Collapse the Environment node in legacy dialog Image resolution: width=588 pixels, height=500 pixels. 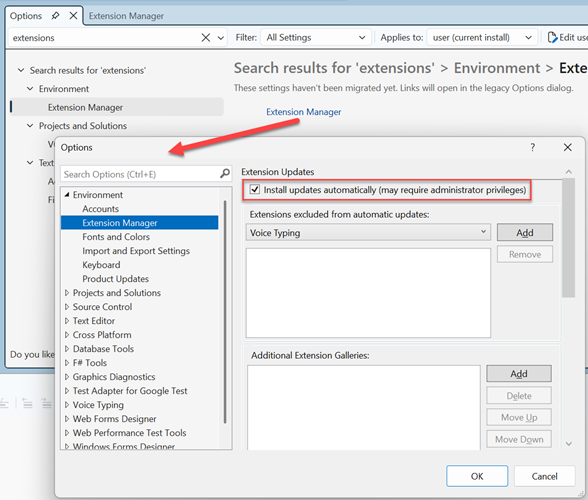(67, 194)
